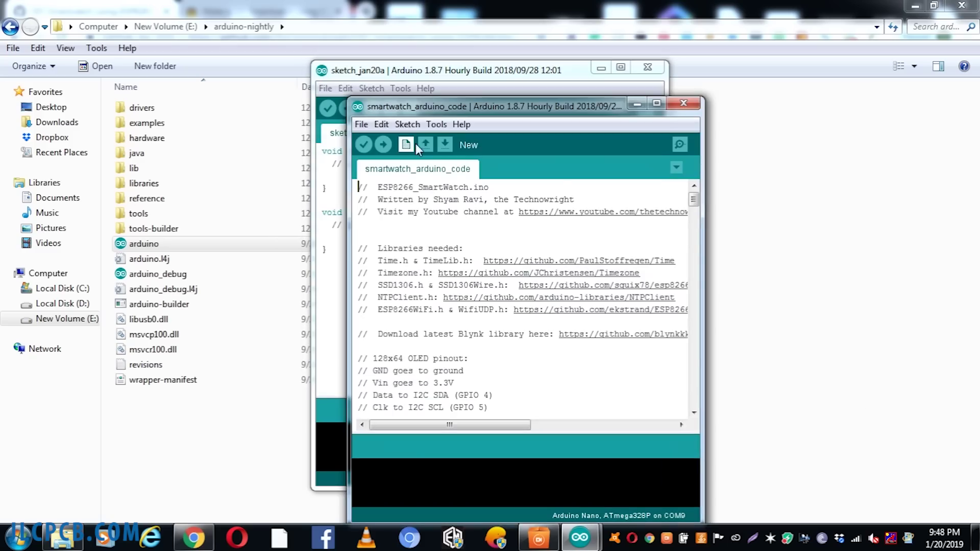Click the Explorer help question mark icon
The width and height of the screenshot is (980, 551).
pyautogui.click(x=964, y=66)
